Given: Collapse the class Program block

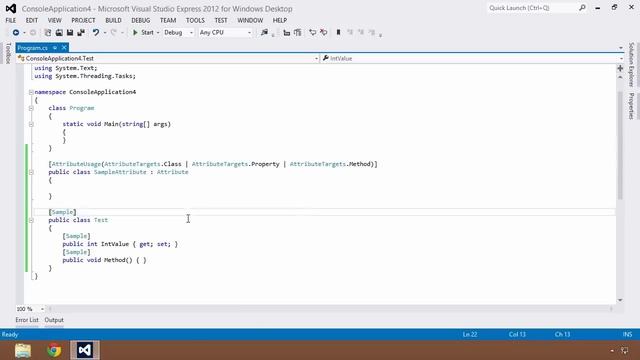Looking at the screenshot, I should [x=31, y=108].
